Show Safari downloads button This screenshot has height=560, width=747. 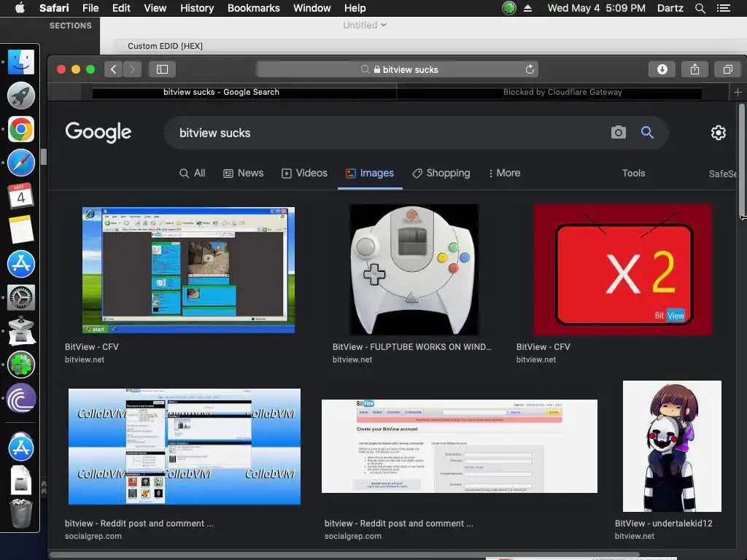pyautogui.click(x=662, y=69)
